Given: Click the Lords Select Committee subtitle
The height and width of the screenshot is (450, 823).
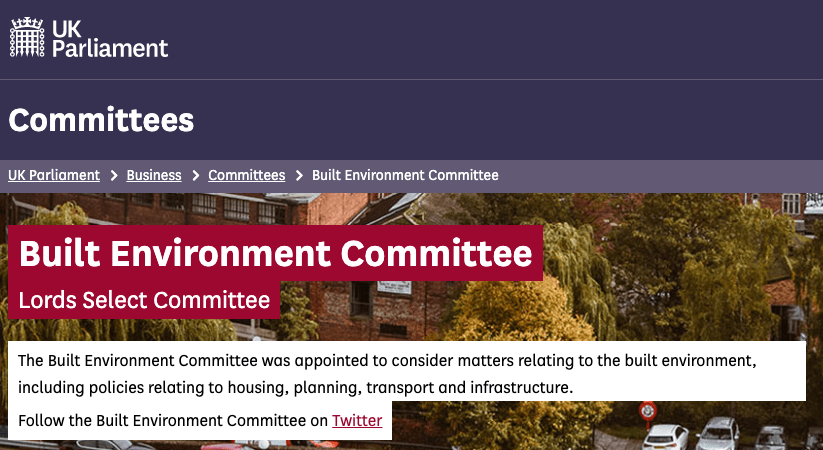Looking at the screenshot, I should [x=144, y=300].
